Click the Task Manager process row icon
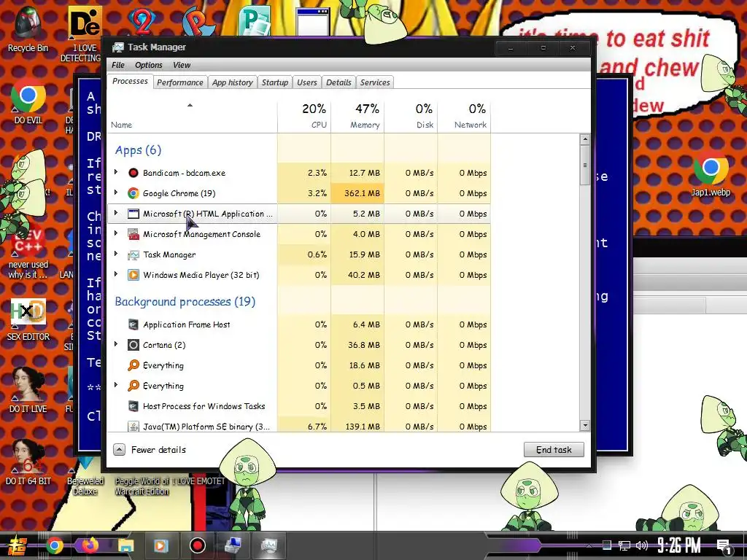This screenshot has height=560, width=747. pos(133,254)
